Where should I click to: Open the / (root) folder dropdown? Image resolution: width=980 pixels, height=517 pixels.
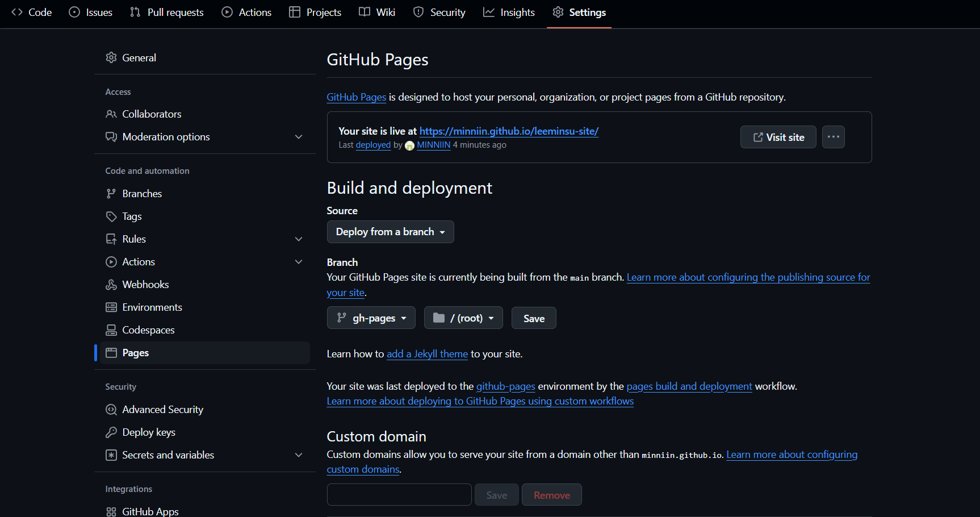click(463, 318)
